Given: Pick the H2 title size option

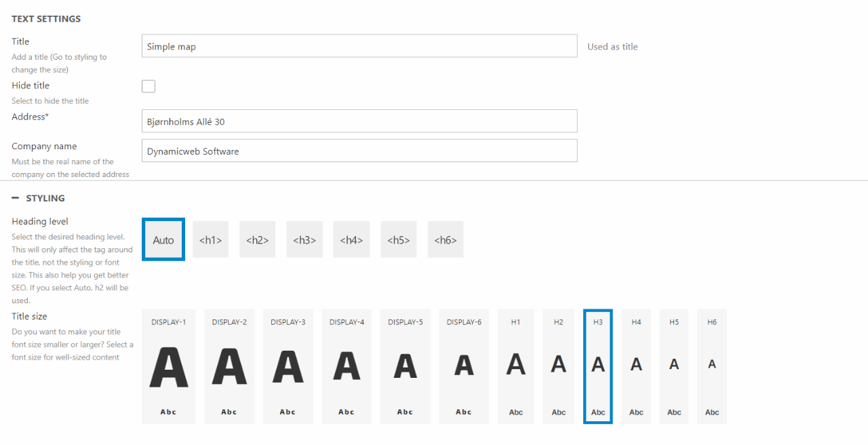Looking at the screenshot, I should coord(558,366).
